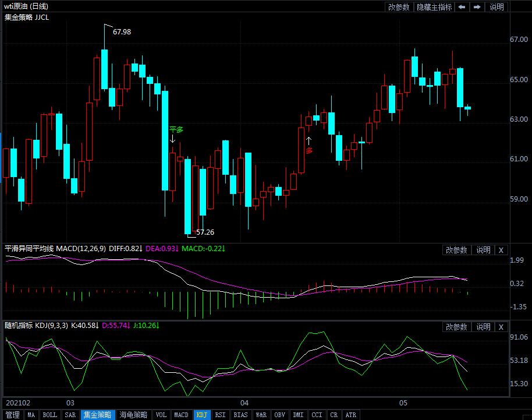This screenshot has width=532, height=420.
Task: Click the 67.98 high price label
Action: [x=122, y=32]
